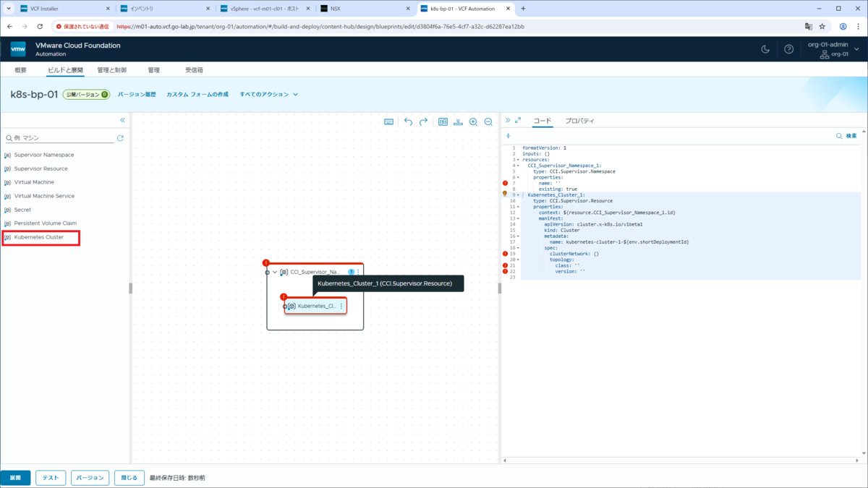Image resolution: width=868 pixels, height=488 pixels.
Task: Undo the last canvas change
Action: point(408,121)
